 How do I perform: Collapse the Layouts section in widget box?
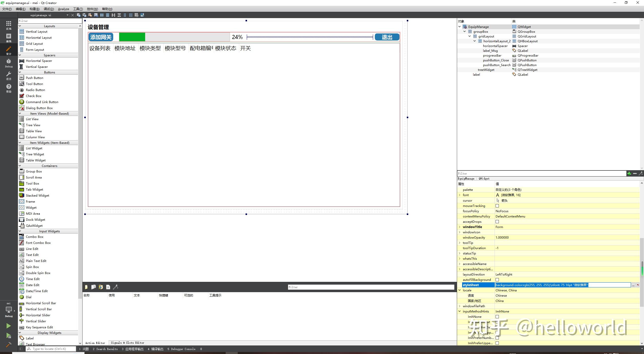pyautogui.click(x=20, y=26)
